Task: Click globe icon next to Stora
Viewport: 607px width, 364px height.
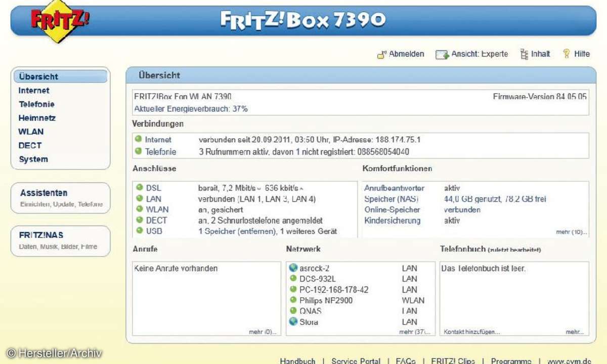Action: click(x=293, y=322)
